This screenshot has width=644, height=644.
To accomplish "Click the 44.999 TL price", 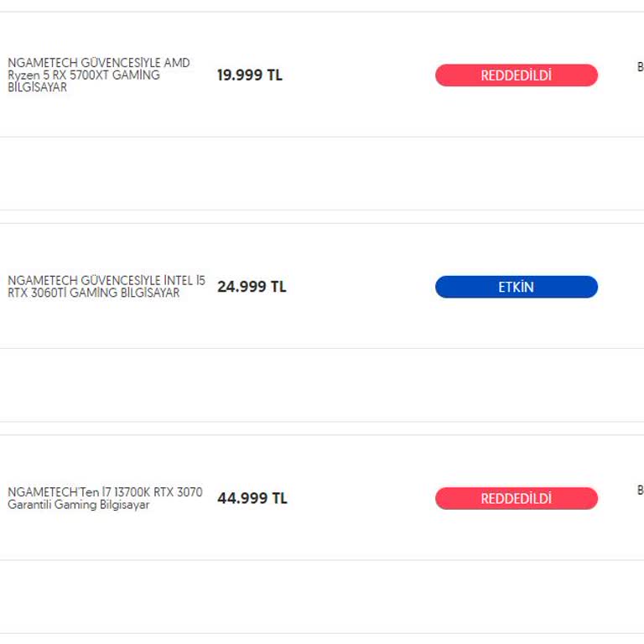I will [x=252, y=498].
